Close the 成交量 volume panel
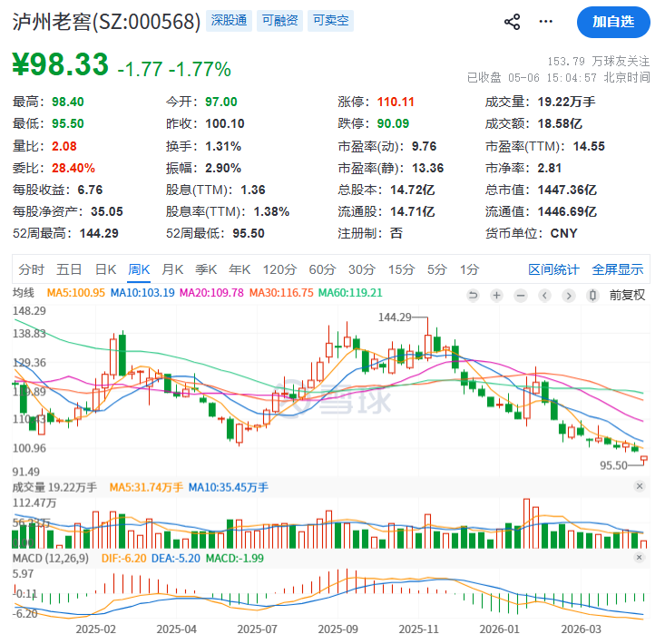The width and height of the screenshot is (665, 644). coord(640,486)
